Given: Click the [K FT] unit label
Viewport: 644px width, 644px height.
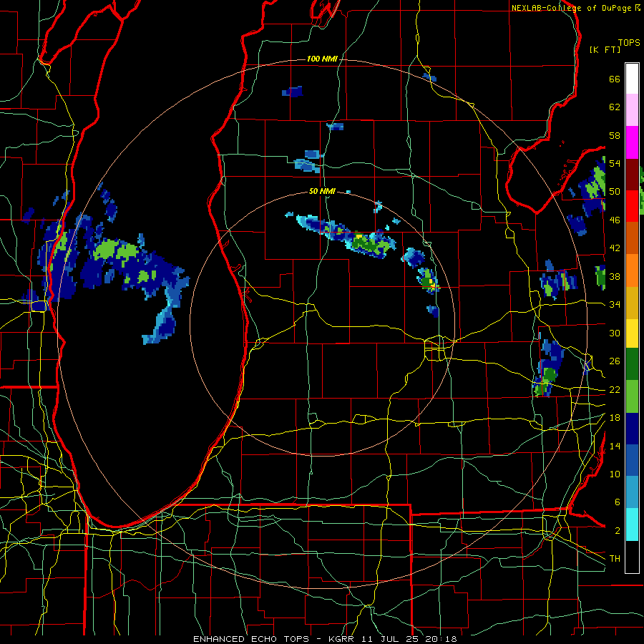Looking at the screenshot, I should (x=605, y=50).
